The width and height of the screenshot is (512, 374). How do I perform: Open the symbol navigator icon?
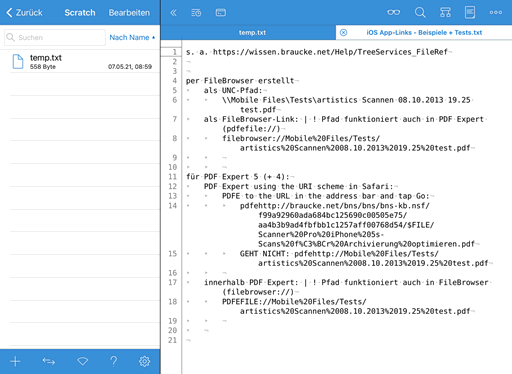pos(445,13)
